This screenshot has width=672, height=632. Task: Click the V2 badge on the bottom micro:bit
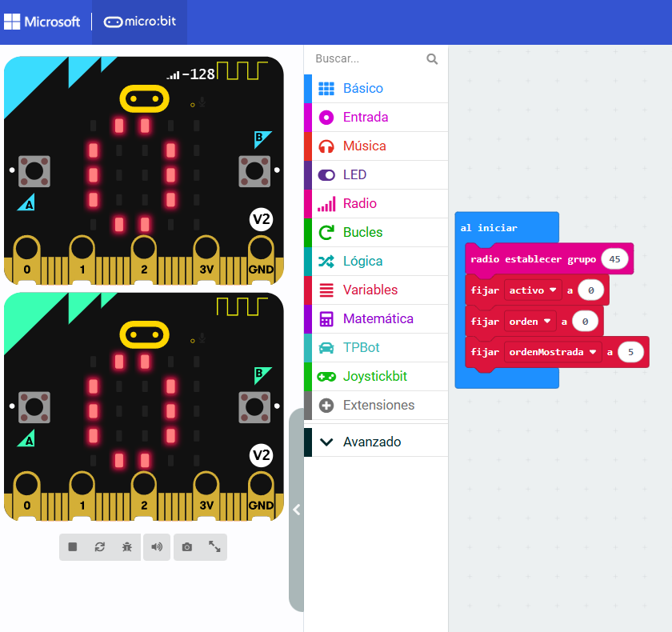(261, 455)
